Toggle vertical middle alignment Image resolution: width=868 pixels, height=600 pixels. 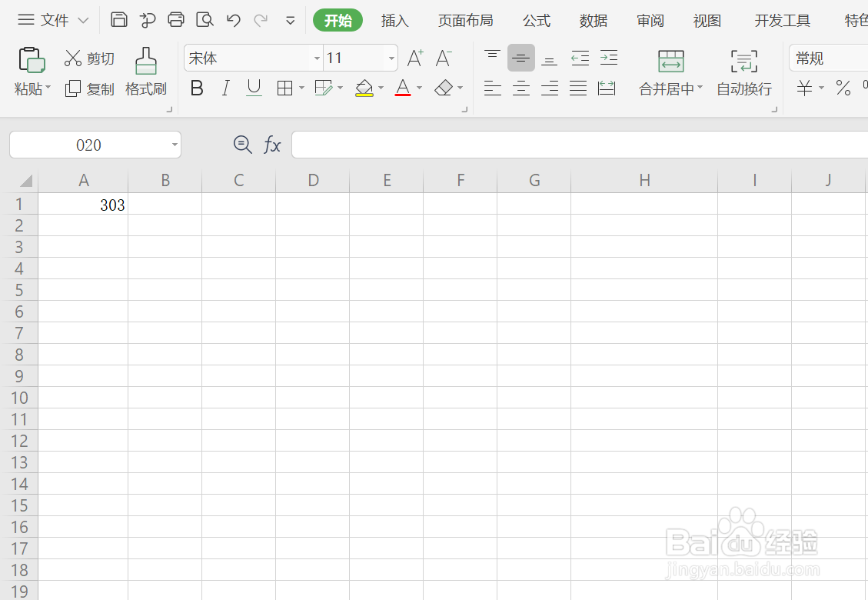[x=521, y=58]
